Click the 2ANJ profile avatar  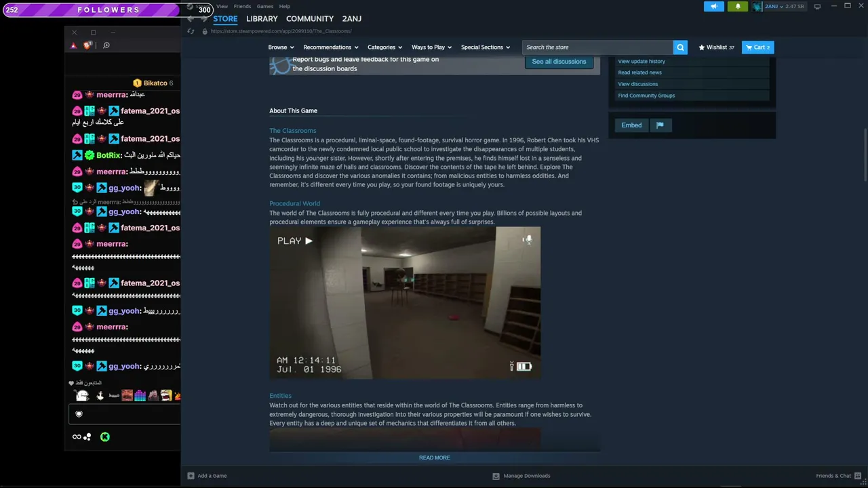tap(757, 7)
